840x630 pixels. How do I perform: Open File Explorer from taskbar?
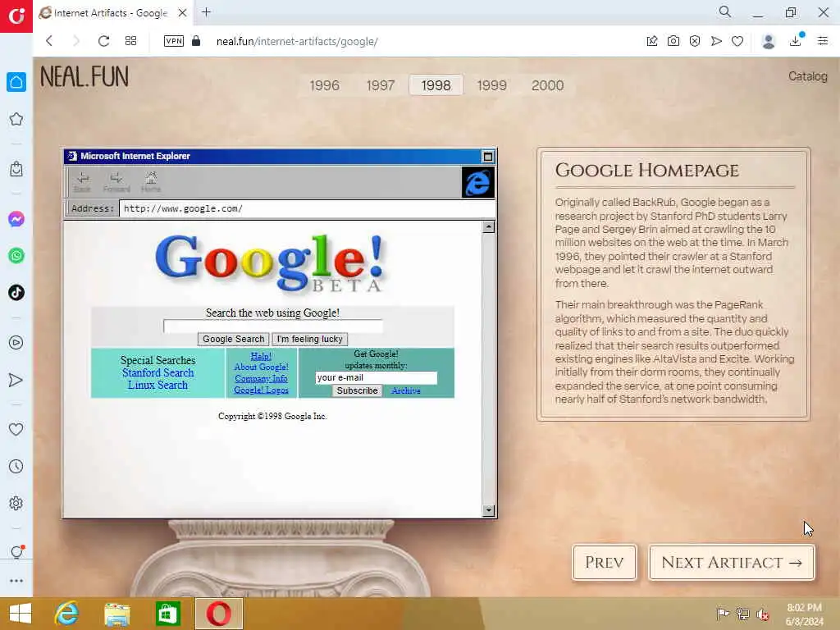pyautogui.click(x=116, y=614)
